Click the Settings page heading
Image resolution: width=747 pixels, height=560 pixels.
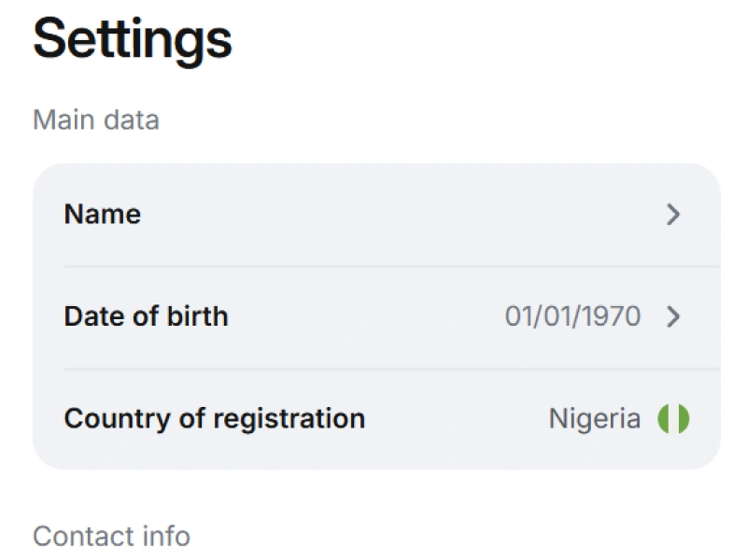(133, 39)
